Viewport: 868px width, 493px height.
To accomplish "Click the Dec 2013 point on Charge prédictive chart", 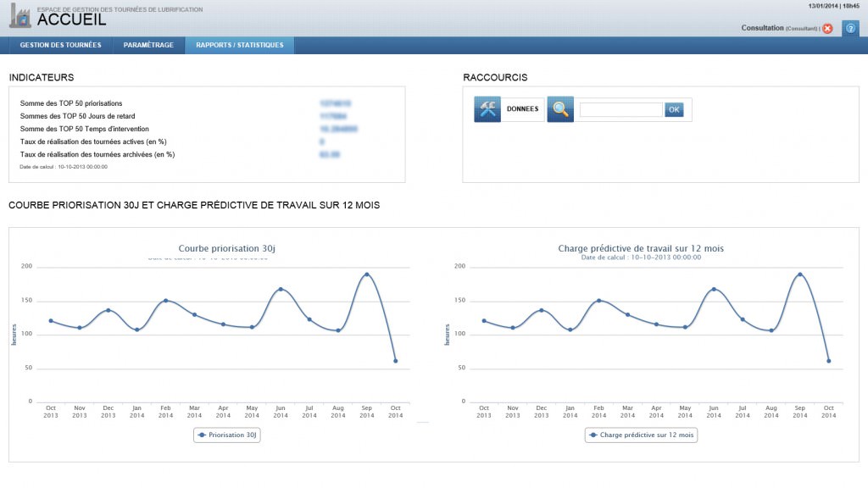I will point(542,310).
